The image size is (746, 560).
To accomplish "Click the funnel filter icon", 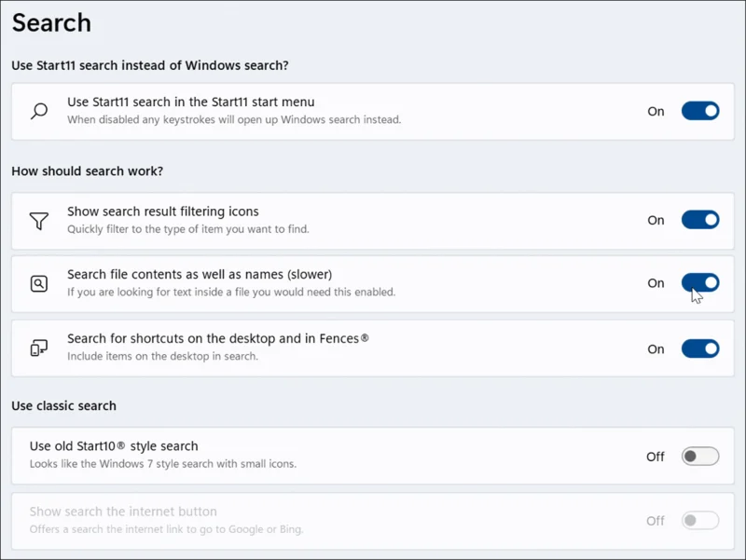I will coord(39,221).
